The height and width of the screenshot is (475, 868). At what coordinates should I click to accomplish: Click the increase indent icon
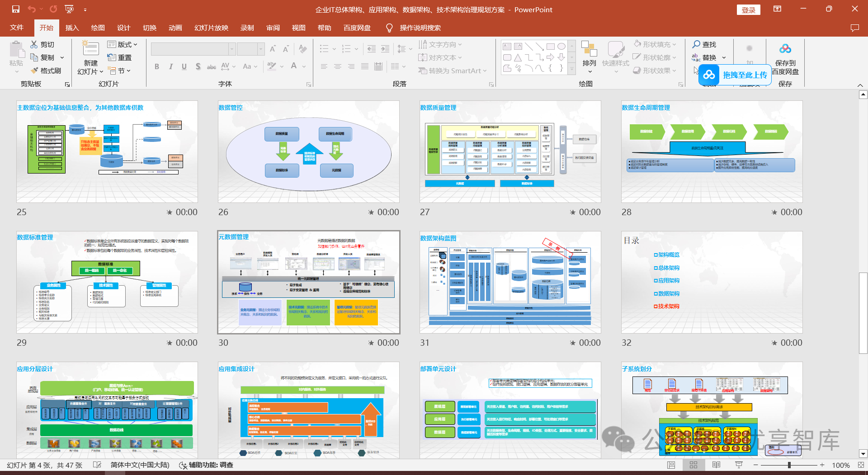385,49
